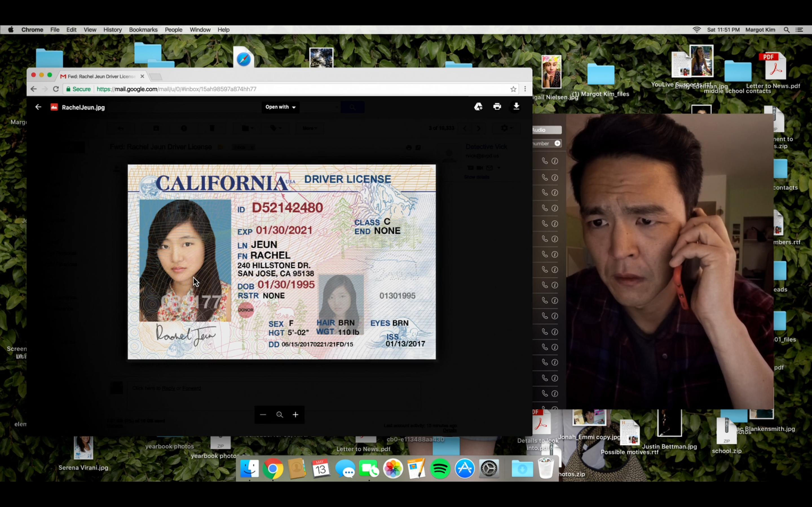
Task: Open the History menu
Action: pyautogui.click(x=112, y=30)
